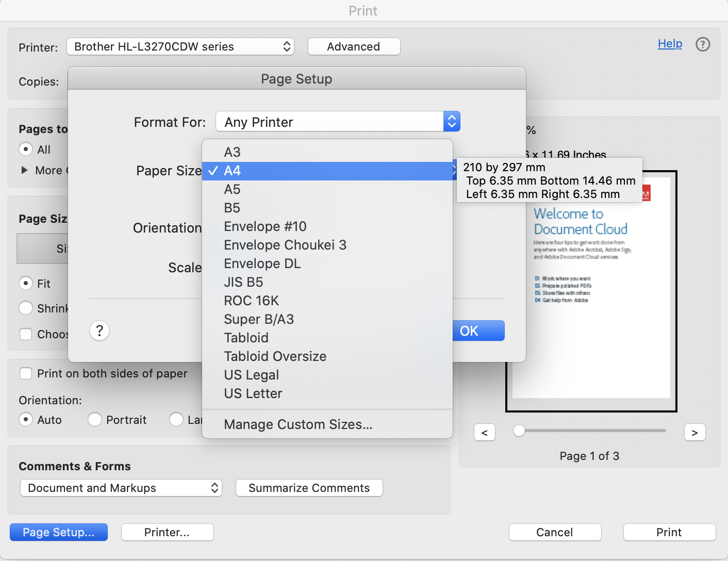Go to previous page with left arrow icon
The width and height of the screenshot is (728, 561).
[484, 432]
